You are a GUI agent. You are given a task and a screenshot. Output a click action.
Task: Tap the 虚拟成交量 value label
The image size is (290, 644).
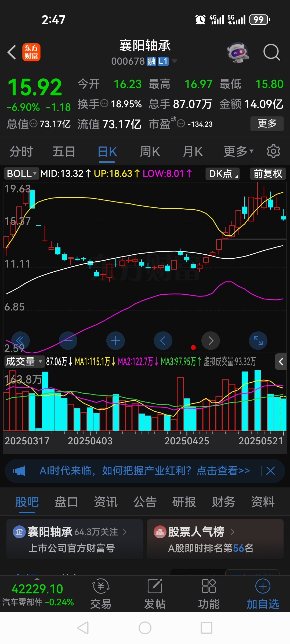coord(230,361)
